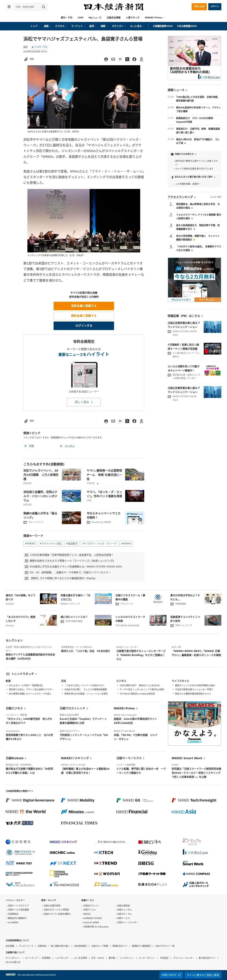The image size is (227, 980).
Task: Open Myニュース in top menu
Action: click(95, 17)
